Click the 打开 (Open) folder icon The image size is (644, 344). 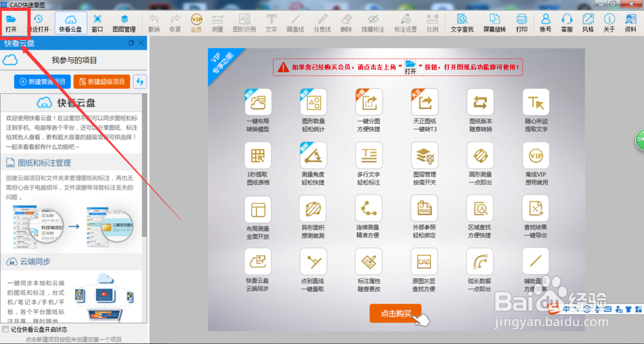pos(11,19)
